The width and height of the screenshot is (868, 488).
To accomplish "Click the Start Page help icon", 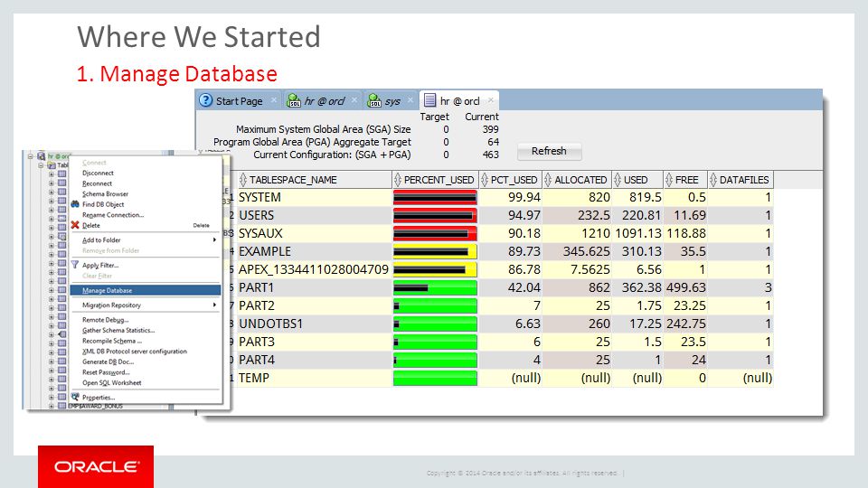I will pos(205,100).
